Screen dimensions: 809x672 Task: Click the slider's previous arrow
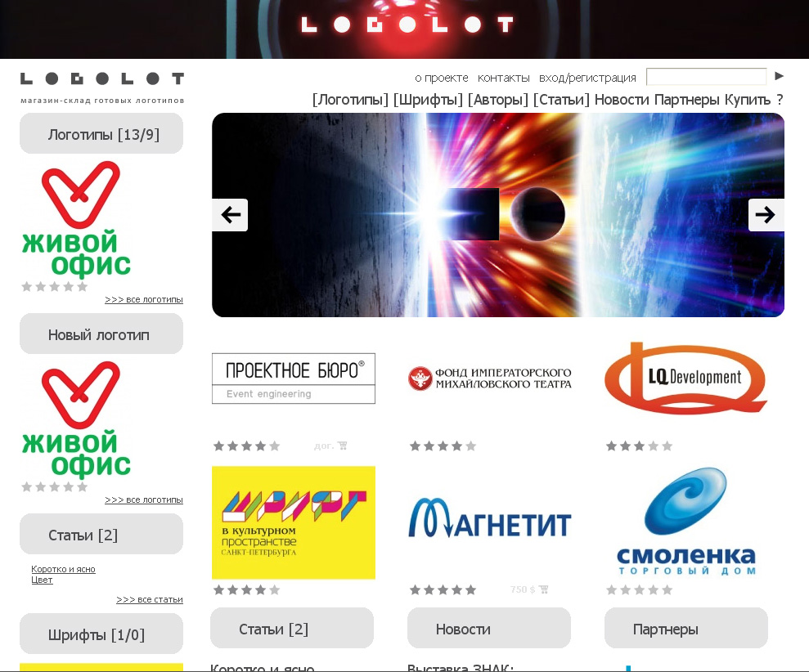point(230,214)
